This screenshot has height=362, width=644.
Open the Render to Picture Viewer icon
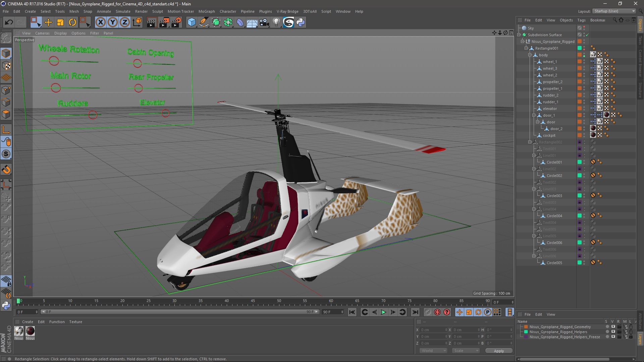tap(164, 22)
